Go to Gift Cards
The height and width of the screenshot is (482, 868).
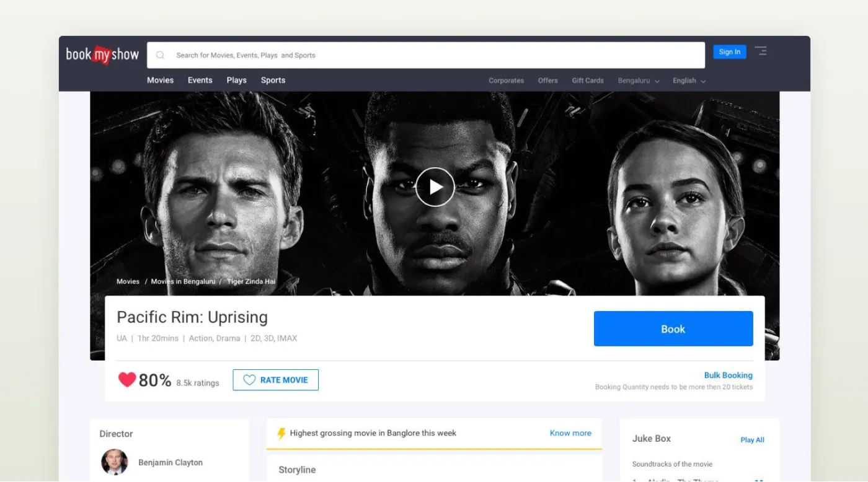coord(588,81)
